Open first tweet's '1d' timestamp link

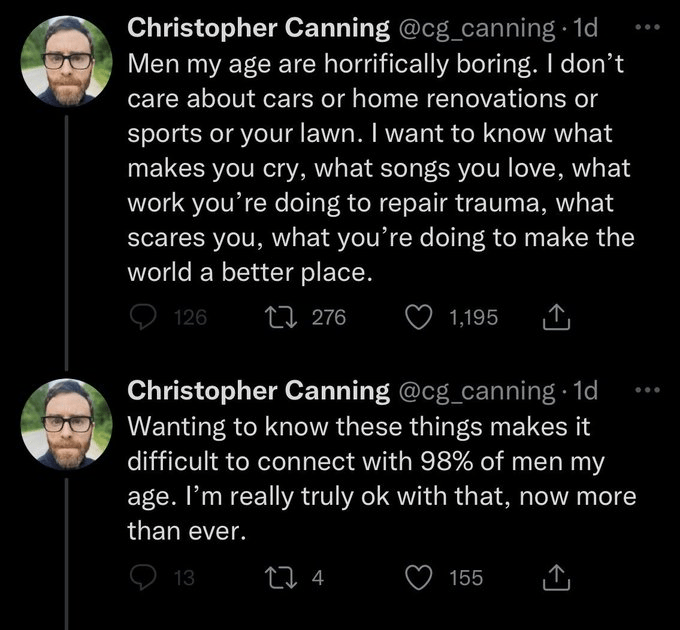(x=588, y=30)
